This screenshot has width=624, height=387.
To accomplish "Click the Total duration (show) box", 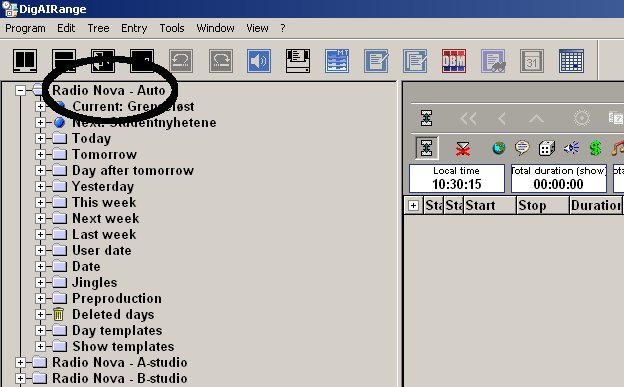I will tap(559, 178).
